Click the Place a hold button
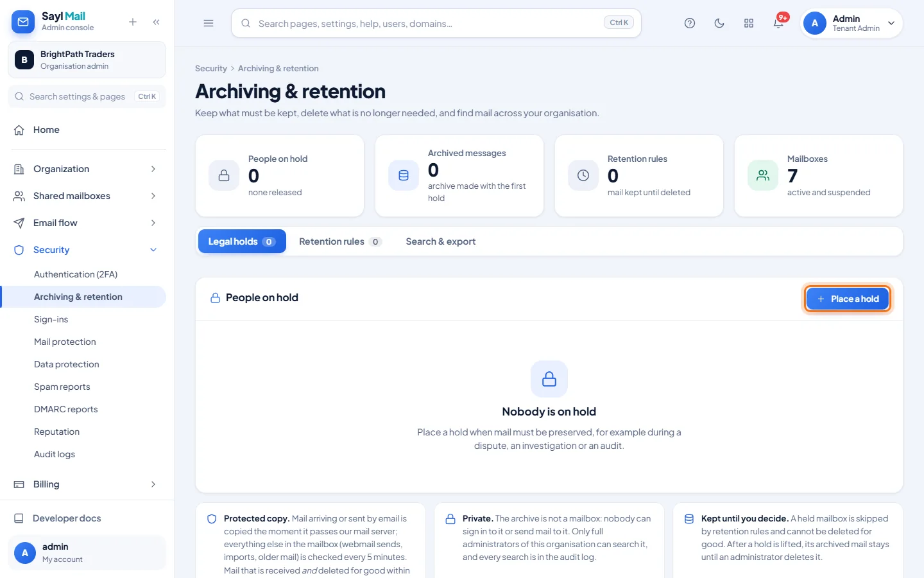Viewport: 924px width, 578px height. coord(847,299)
